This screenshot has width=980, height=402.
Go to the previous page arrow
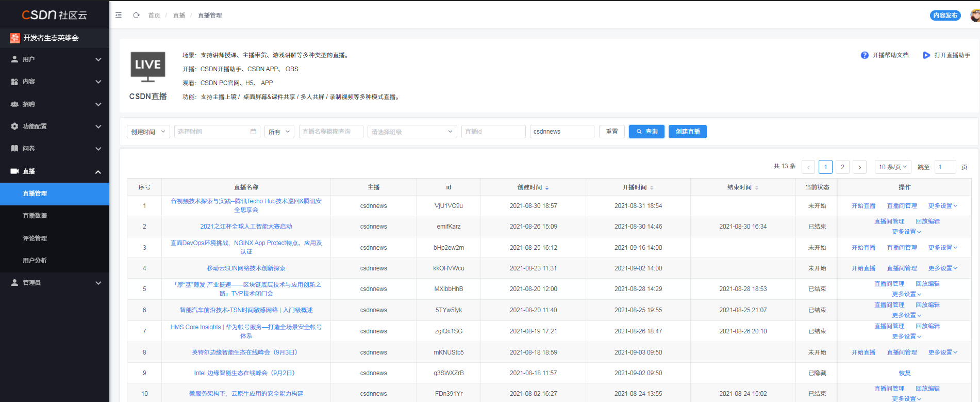808,167
